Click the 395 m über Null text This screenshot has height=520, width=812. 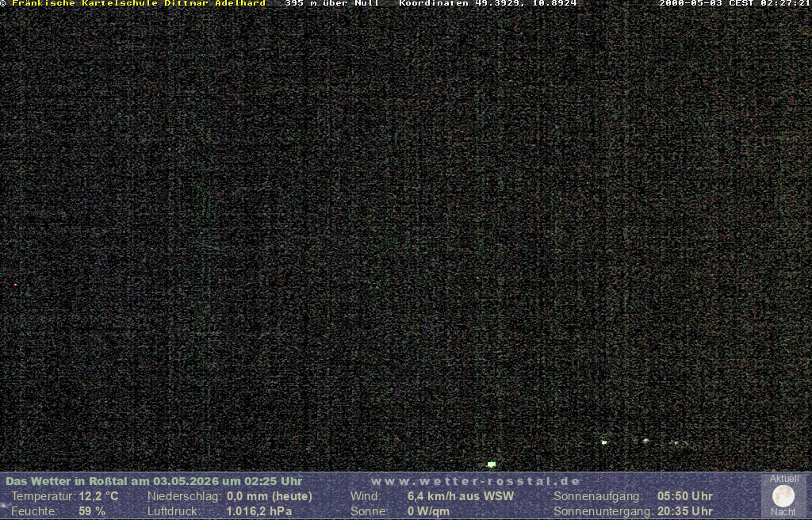pyautogui.click(x=332, y=3)
